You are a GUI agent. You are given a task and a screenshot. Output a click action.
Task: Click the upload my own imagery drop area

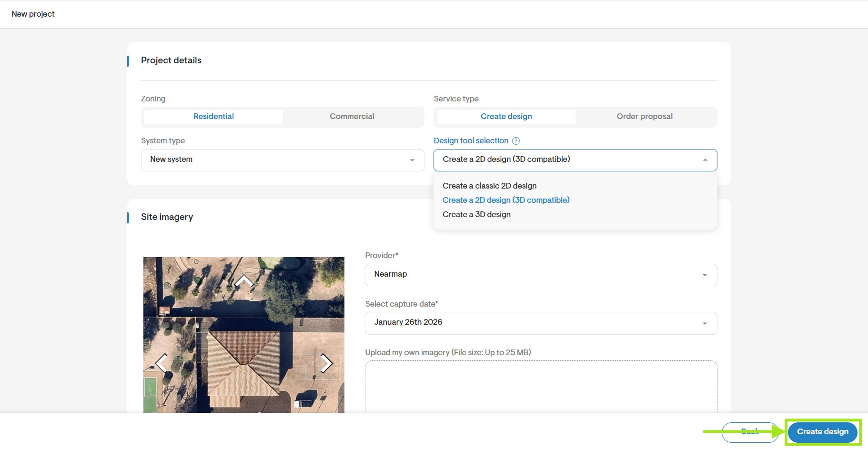[541, 387]
